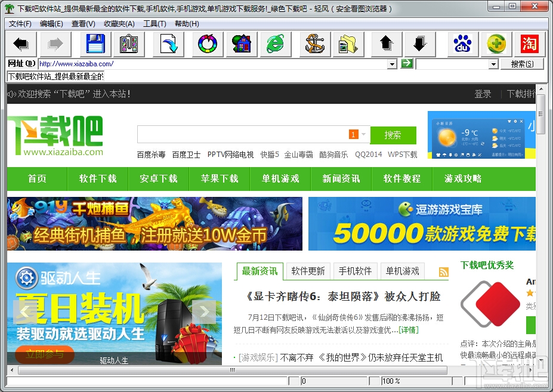Expand the address URL dropdown

(392, 64)
